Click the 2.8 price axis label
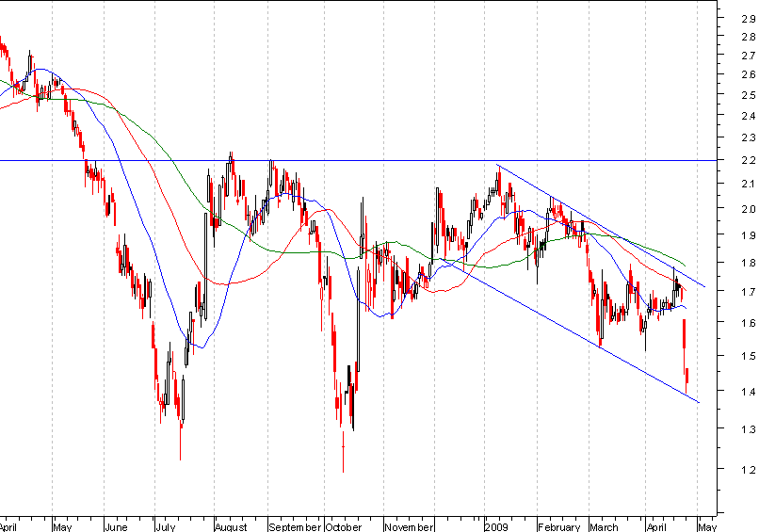 tap(749, 38)
